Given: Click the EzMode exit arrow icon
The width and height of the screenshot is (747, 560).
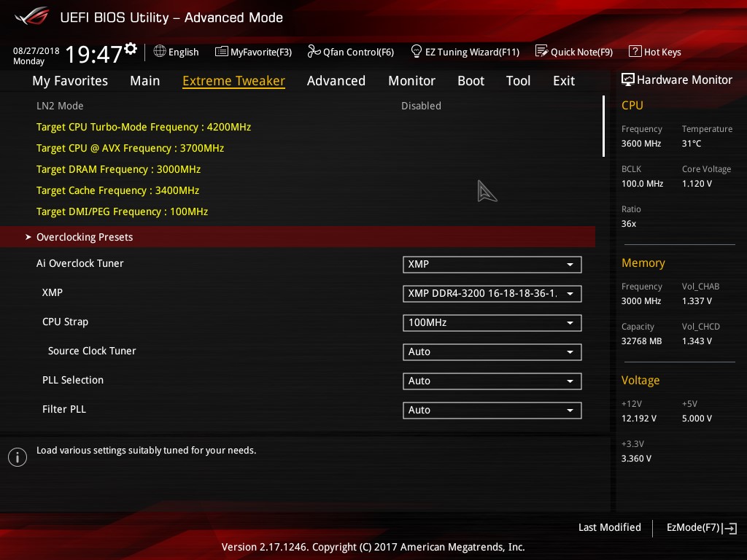Looking at the screenshot, I should [729, 528].
